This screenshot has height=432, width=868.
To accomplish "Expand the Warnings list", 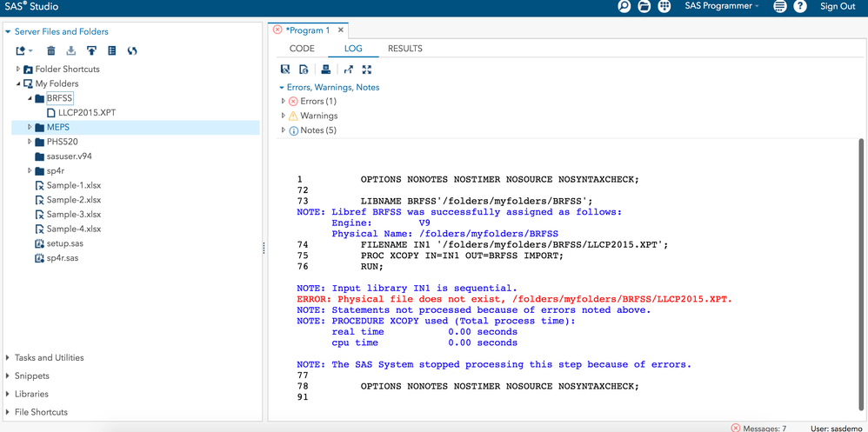I will pos(284,116).
